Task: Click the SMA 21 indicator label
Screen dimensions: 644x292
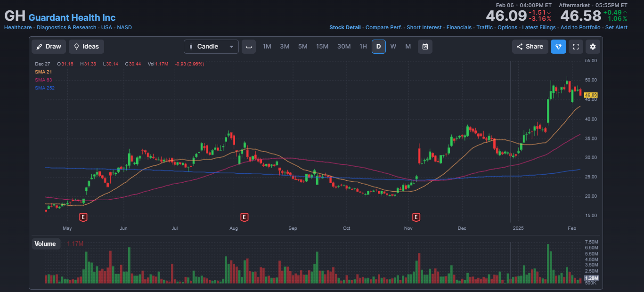Action: pyautogui.click(x=43, y=72)
